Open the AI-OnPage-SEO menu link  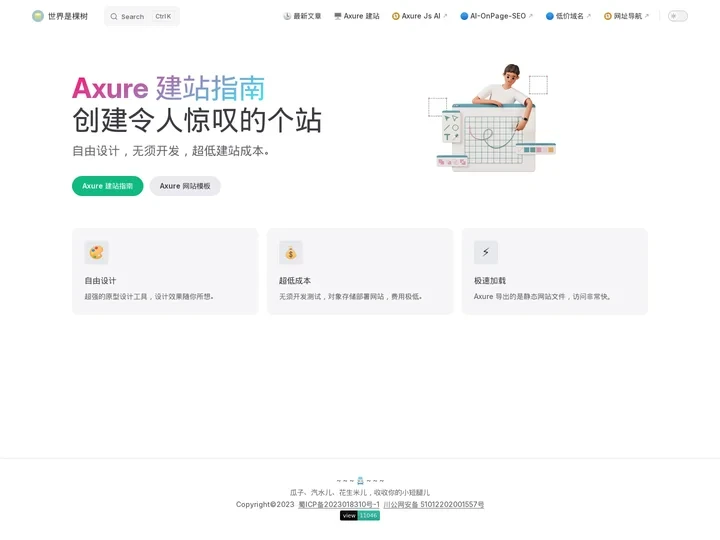[497, 16]
